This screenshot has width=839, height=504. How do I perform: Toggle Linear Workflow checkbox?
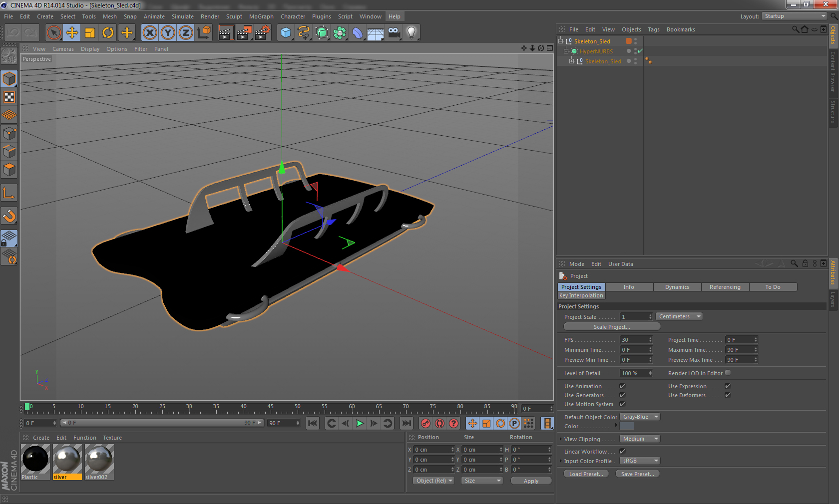coord(622,452)
